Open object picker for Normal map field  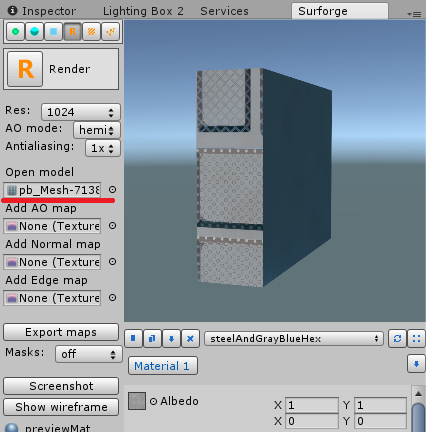click(x=113, y=262)
